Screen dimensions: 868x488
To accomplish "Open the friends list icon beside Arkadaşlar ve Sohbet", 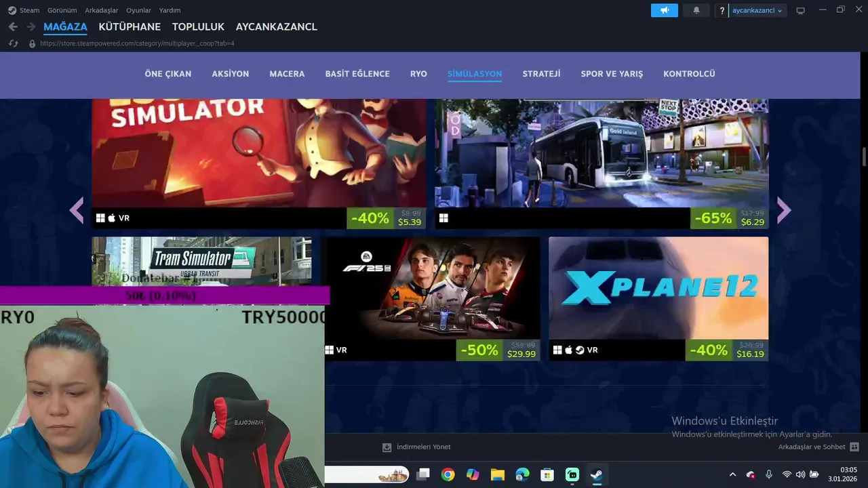I will point(854,447).
